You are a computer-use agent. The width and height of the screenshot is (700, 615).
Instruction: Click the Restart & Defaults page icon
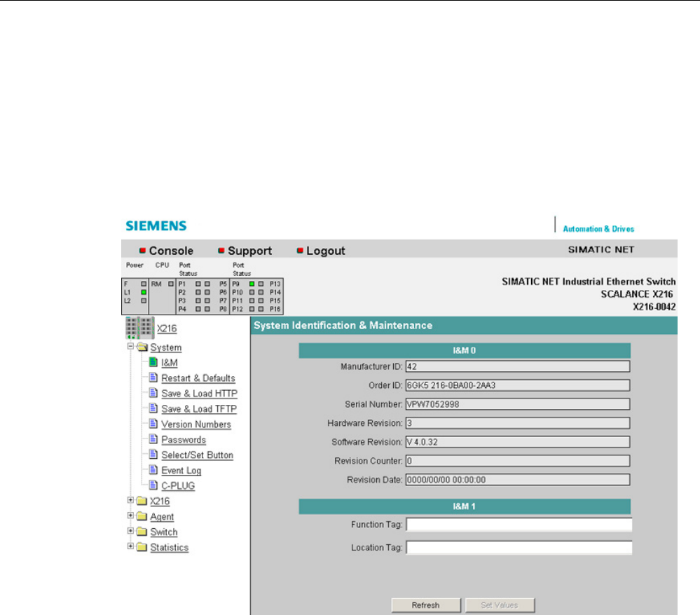(153, 378)
